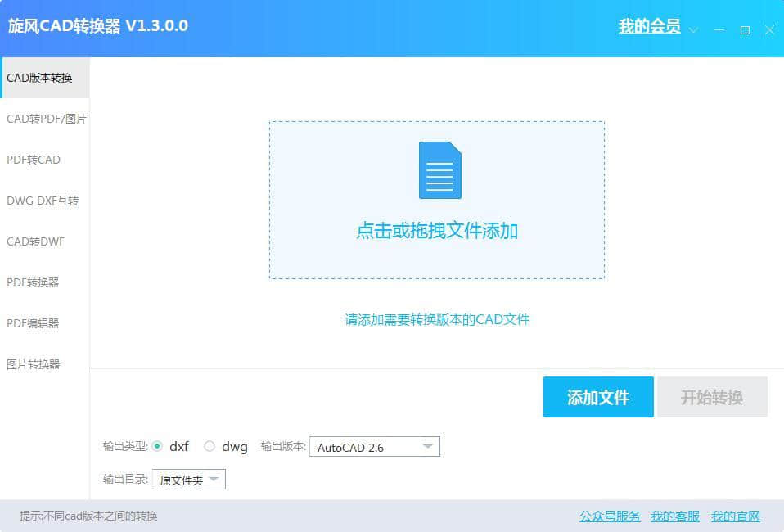
Task: Open the CAD转PDF/图片 tab
Action: (x=46, y=119)
